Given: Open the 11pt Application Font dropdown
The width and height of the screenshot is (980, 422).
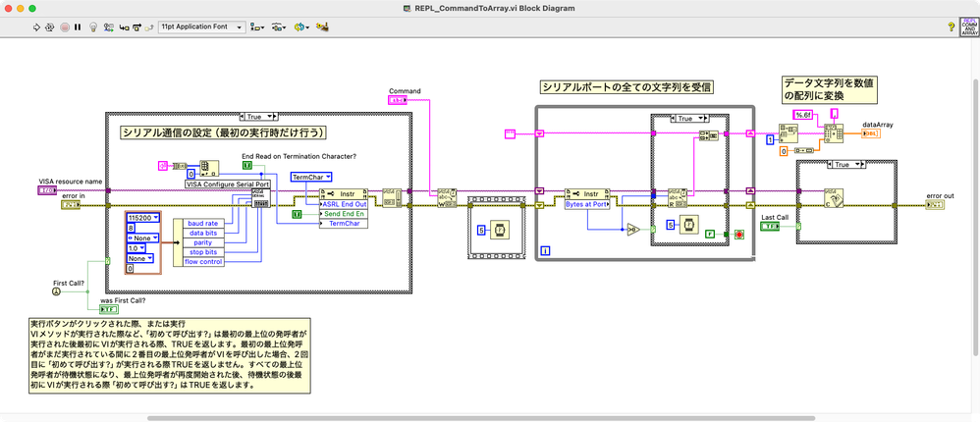Looking at the screenshot, I should coord(202,27).
